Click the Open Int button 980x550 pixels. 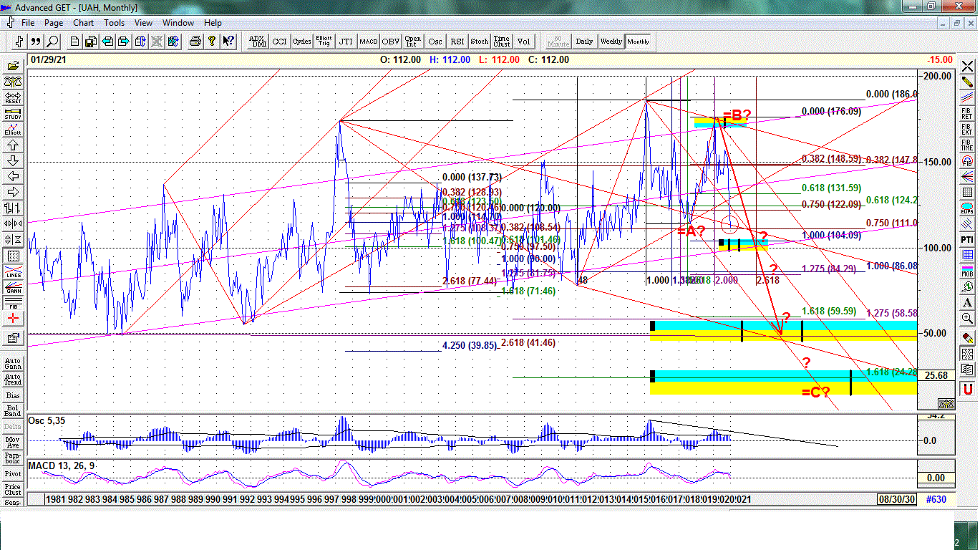[x=412, y=41]
